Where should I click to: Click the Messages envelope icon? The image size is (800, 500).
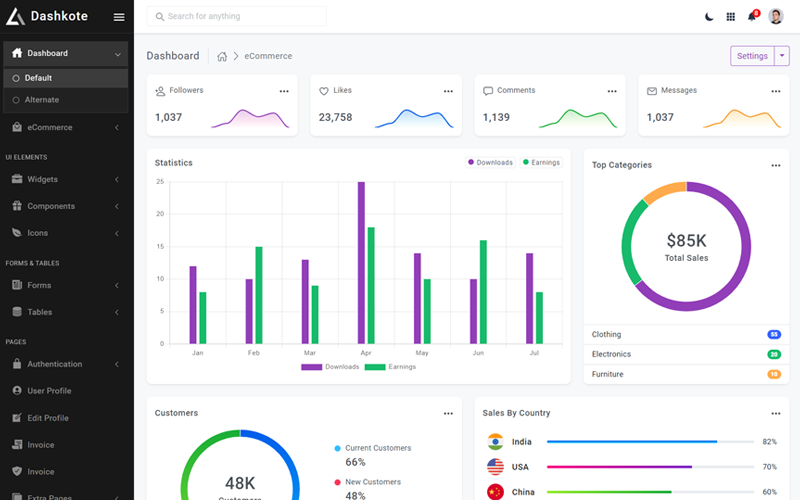tap(652, 91)
